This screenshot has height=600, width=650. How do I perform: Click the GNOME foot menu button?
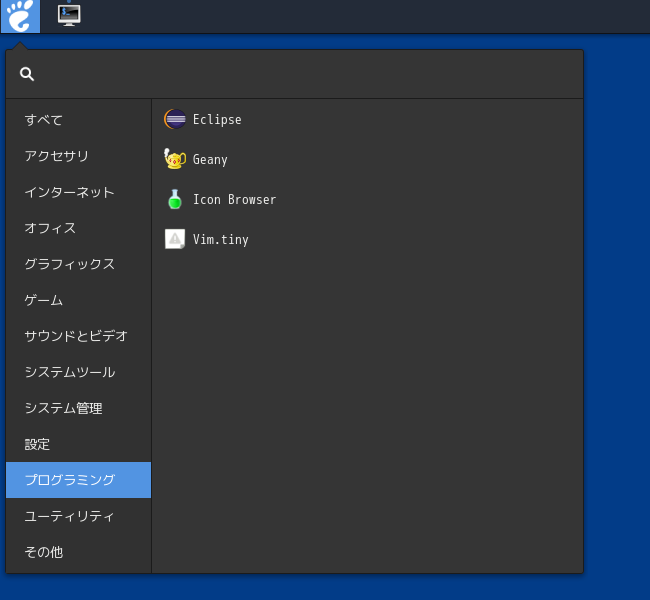[20, 16]
